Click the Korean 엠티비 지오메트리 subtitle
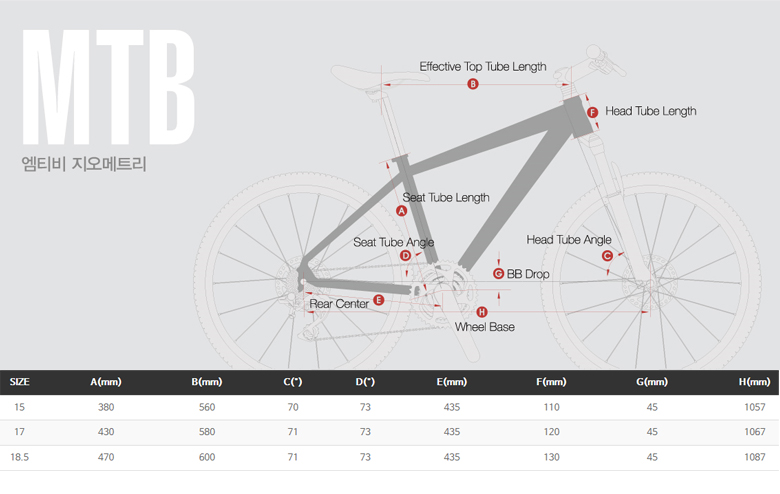Image resolution: width=780 pixels, height=494 pixels. [84, 164]
